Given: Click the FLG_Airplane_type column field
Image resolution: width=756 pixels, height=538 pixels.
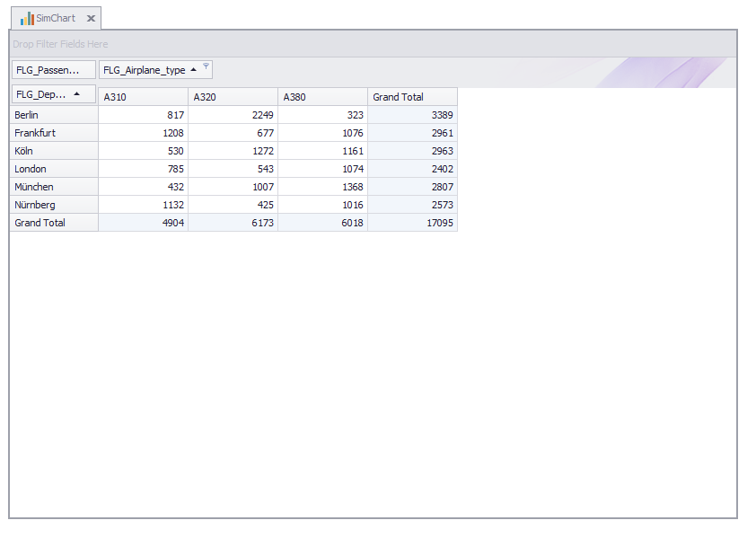Looking at the screenshot, I should coord(145,70).
